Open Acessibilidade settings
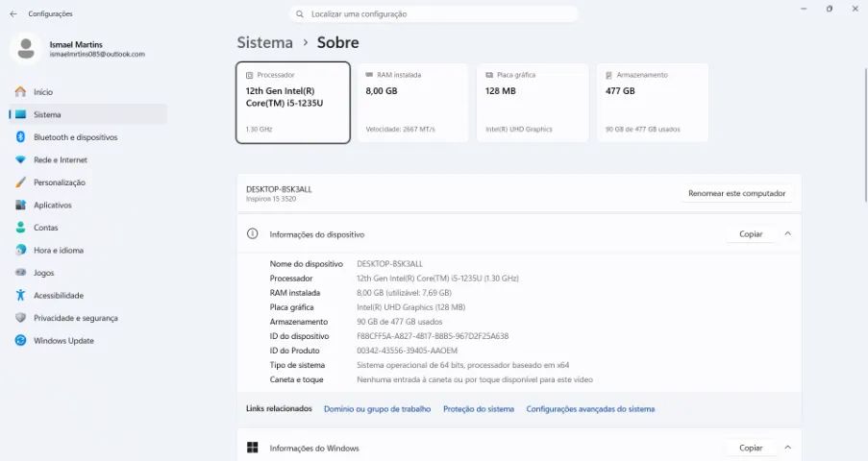868x461 pixels. pyautogui.click(x=88, y=296)
